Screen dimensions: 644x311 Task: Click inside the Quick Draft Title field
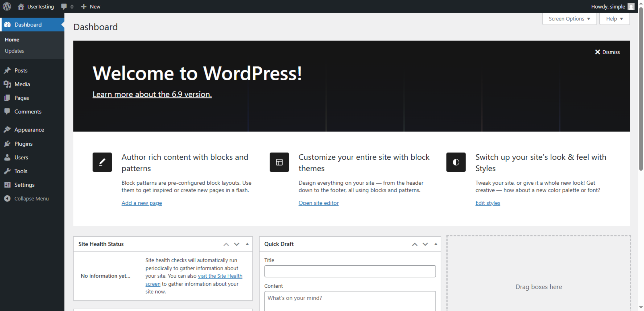point(350,271)
